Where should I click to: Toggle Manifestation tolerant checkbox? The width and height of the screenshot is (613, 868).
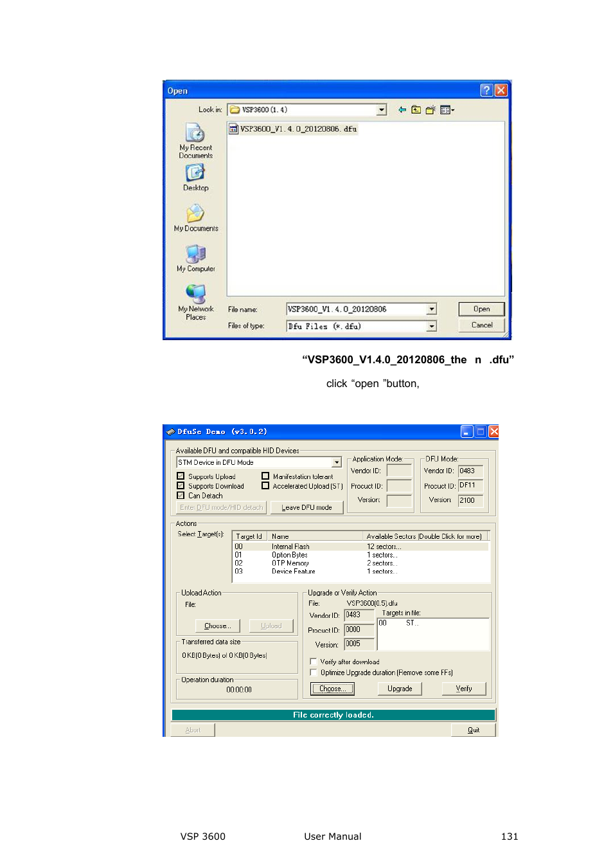pyautogui.click(x=265, y=476)
